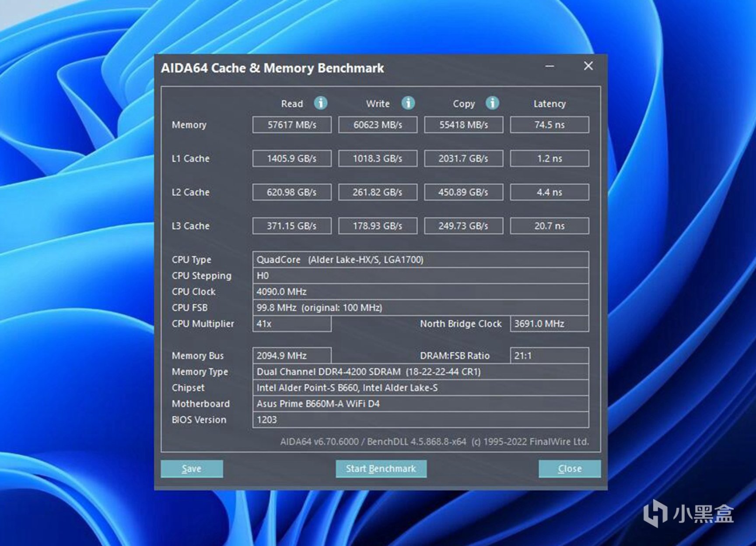Viewport: 756px width, 546px height.
Task: Click L2 Cache Read value 620.98 GB/s
Action: [292, 192]
